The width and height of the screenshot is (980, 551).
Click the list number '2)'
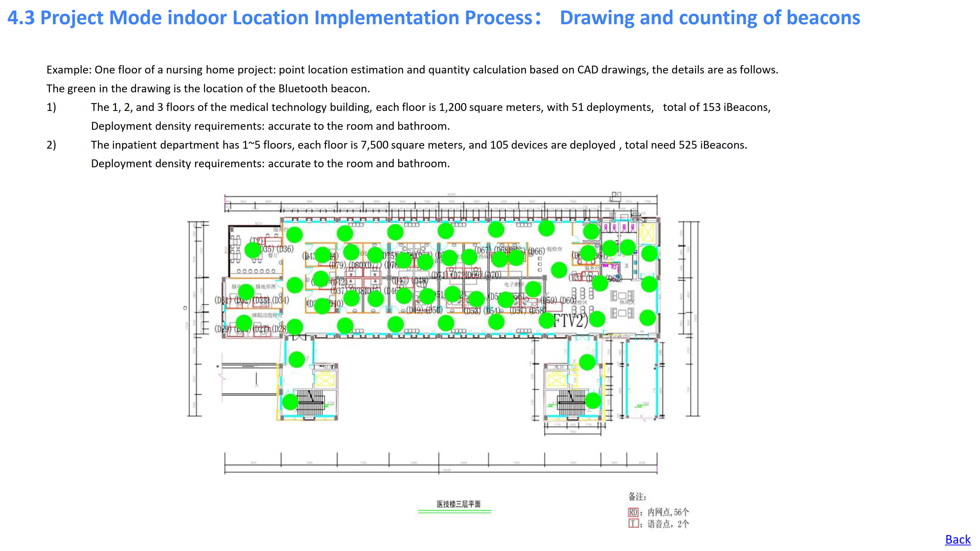pyautogui.click(x=51, y=145)
